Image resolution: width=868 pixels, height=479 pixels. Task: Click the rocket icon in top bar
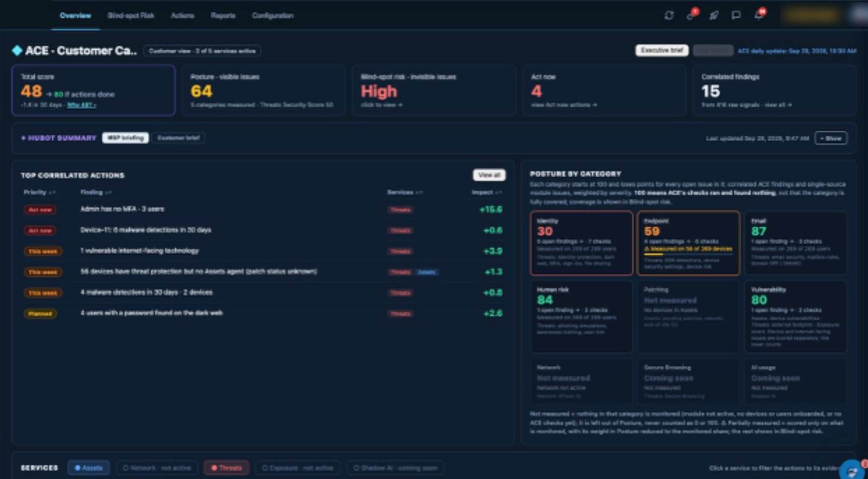[x=714, y=15]
